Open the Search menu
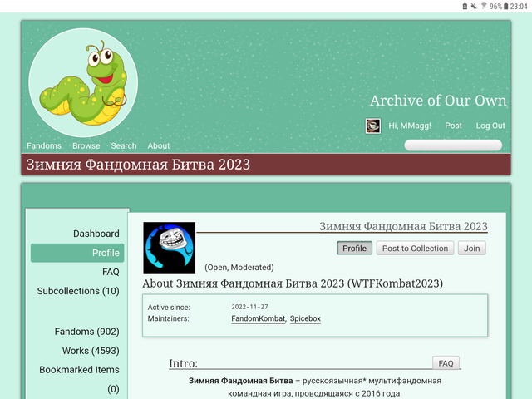Viewport: 532px width, 399px height. click(x=124, y=146)
